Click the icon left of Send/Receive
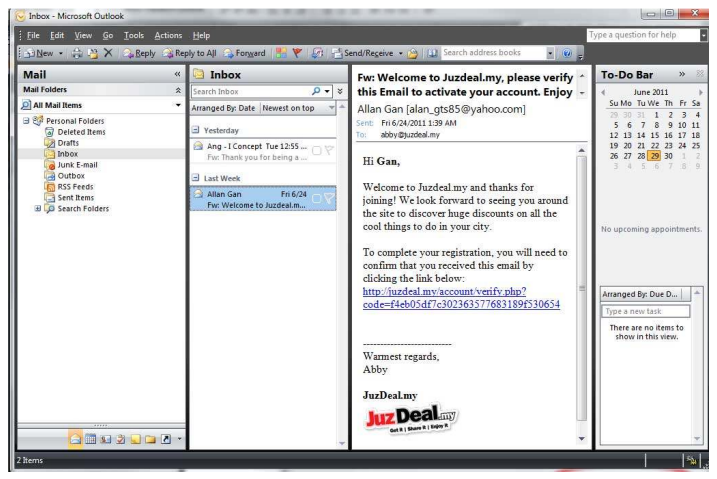 tap(317, 53)
